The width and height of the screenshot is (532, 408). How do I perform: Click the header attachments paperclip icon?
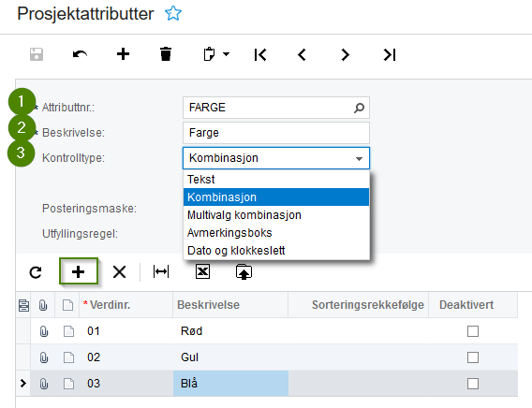43,305
